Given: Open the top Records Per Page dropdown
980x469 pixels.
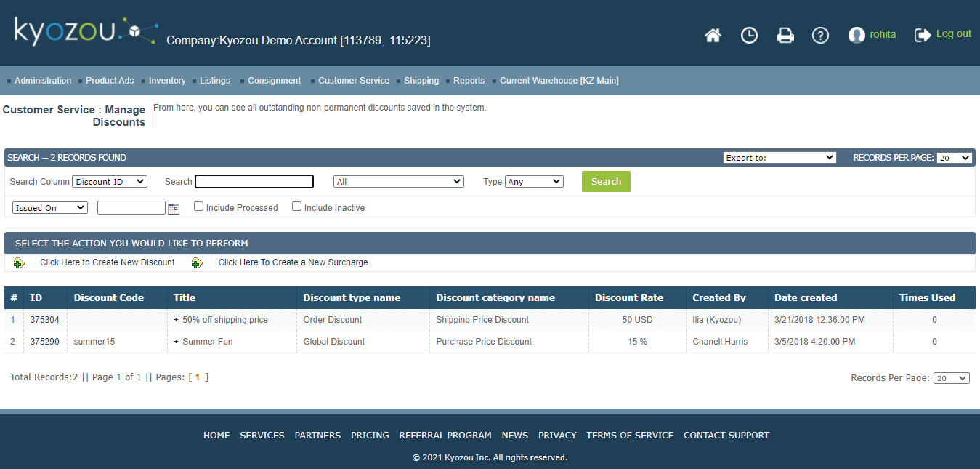Looking at the screenshot, I should coord(954,158).
